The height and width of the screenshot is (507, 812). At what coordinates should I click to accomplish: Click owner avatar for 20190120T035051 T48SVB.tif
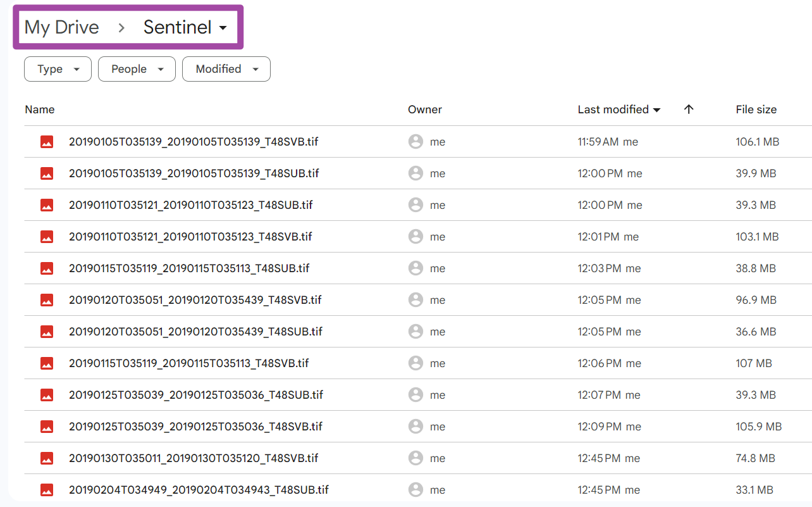click(x=415, y=300)
